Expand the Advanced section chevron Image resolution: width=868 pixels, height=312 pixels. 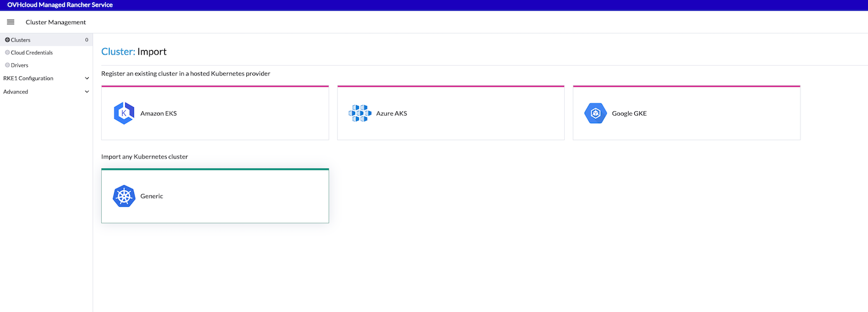[87, 92]
